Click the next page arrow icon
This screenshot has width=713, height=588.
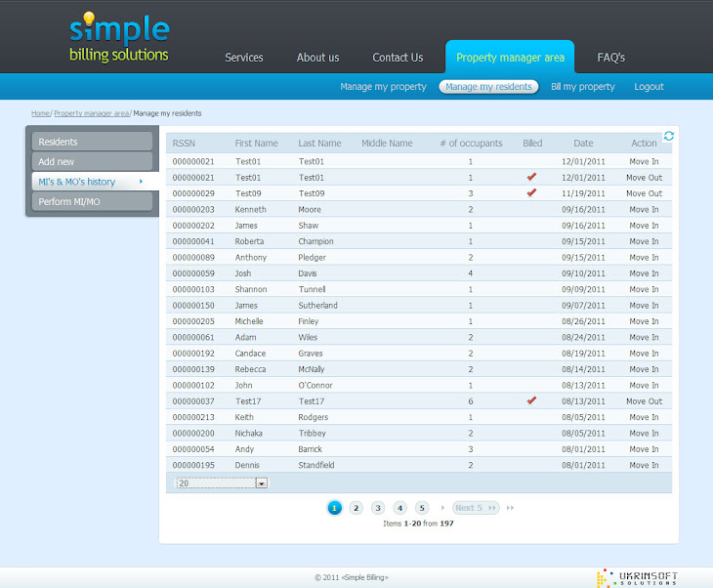point(442,508)
